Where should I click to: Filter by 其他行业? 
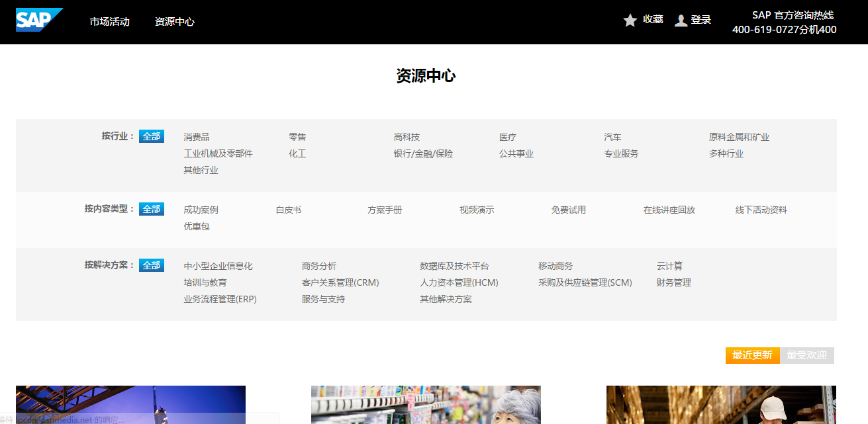[x=201, y=171]
